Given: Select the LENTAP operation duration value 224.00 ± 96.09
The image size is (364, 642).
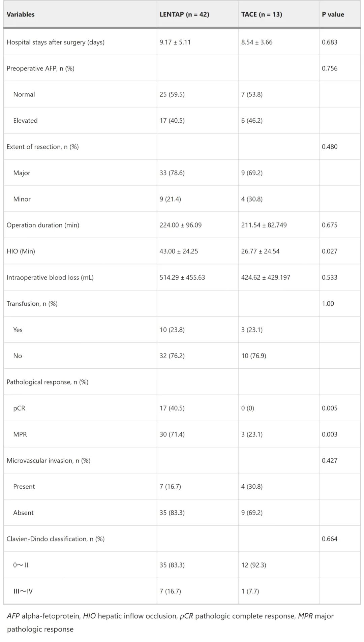Looking at the screenshot, I should tap(180, 225).
